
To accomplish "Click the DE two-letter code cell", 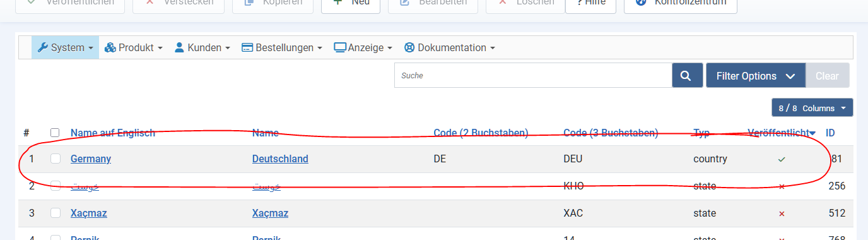I will (x=440, y=159).
